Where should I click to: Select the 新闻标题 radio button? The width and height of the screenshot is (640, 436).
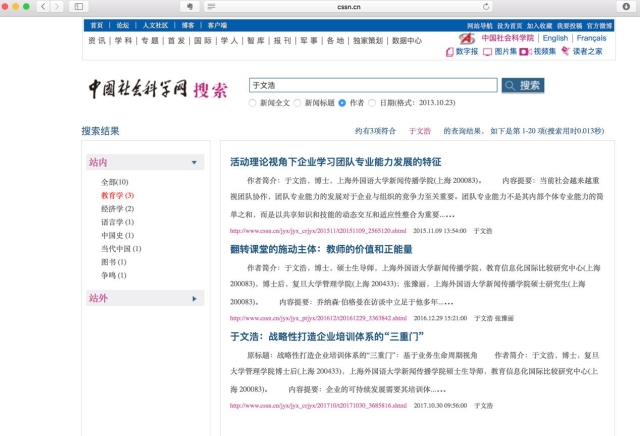click(x=297, y=102)
